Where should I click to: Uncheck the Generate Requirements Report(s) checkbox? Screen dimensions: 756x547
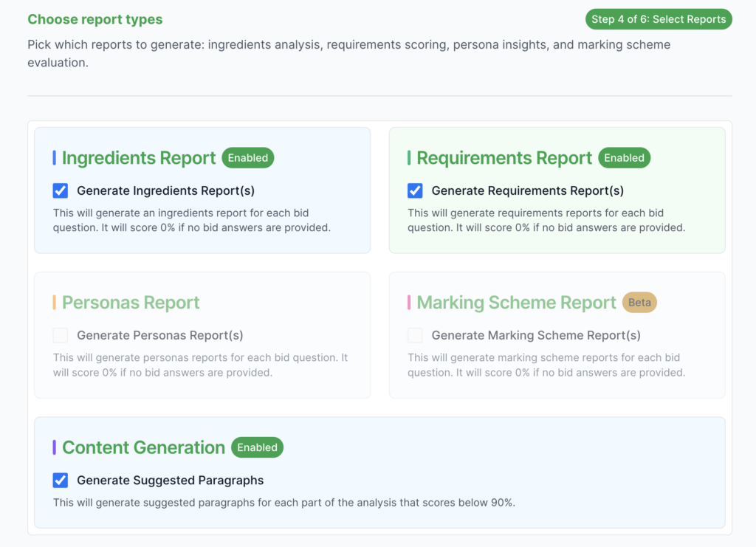(x=415, y=191)
